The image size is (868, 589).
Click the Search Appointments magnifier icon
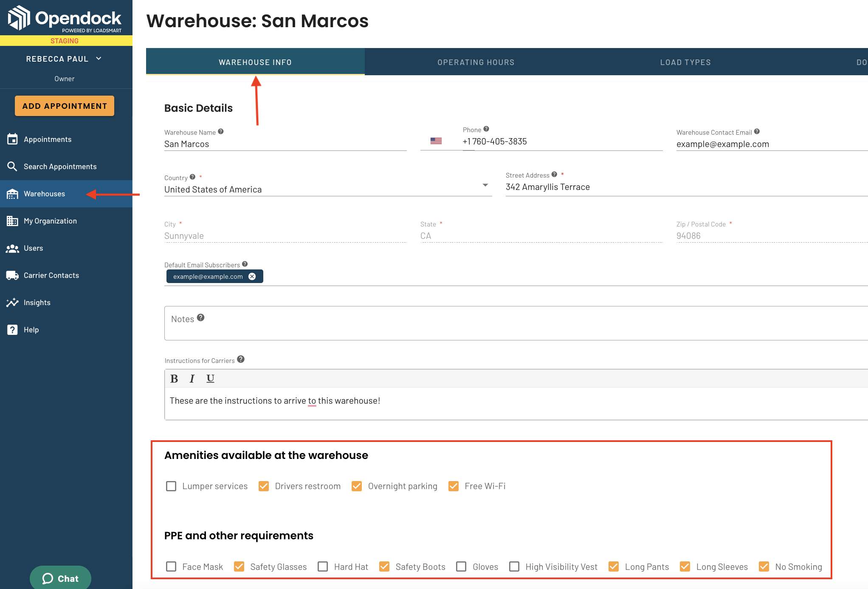point(12,167)
